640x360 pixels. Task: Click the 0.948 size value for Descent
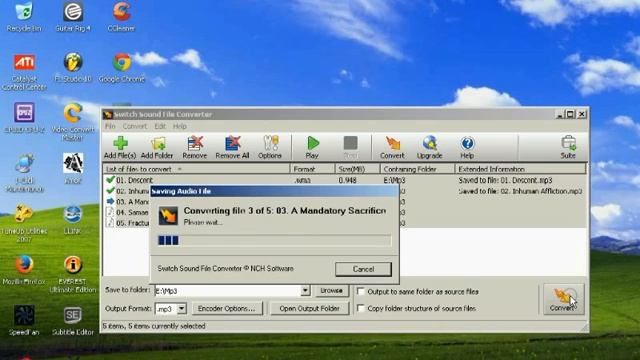pos(347,180)
